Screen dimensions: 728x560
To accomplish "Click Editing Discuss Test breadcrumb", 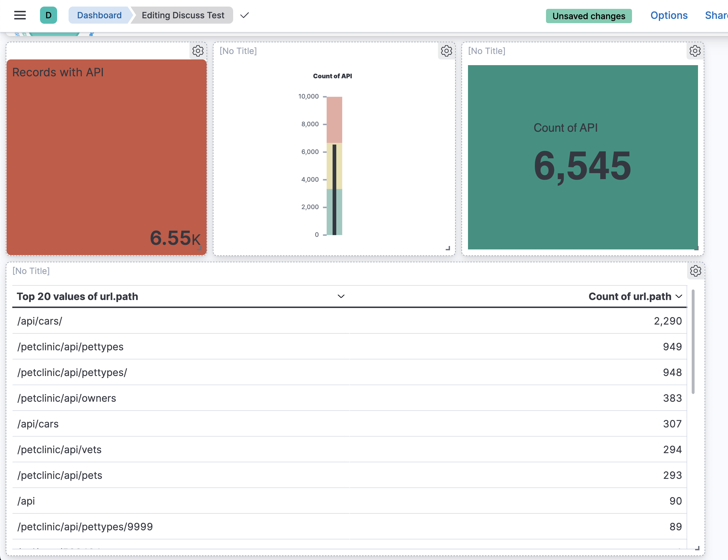I will [x=183, y=15].
